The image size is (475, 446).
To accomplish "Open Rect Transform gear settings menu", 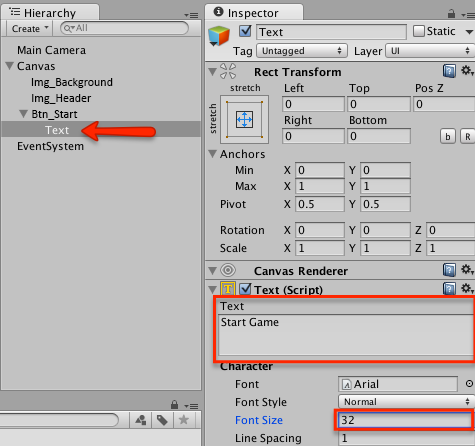I will 467,71.
